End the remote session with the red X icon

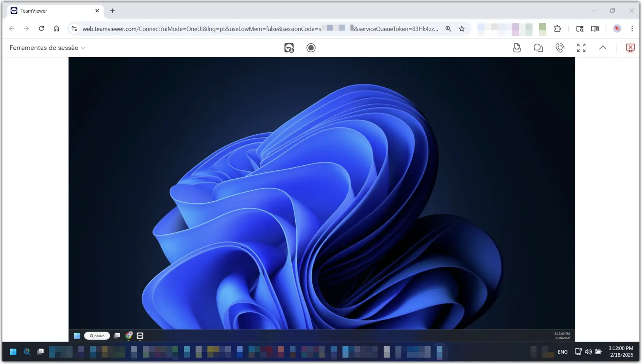click(630, 48)
